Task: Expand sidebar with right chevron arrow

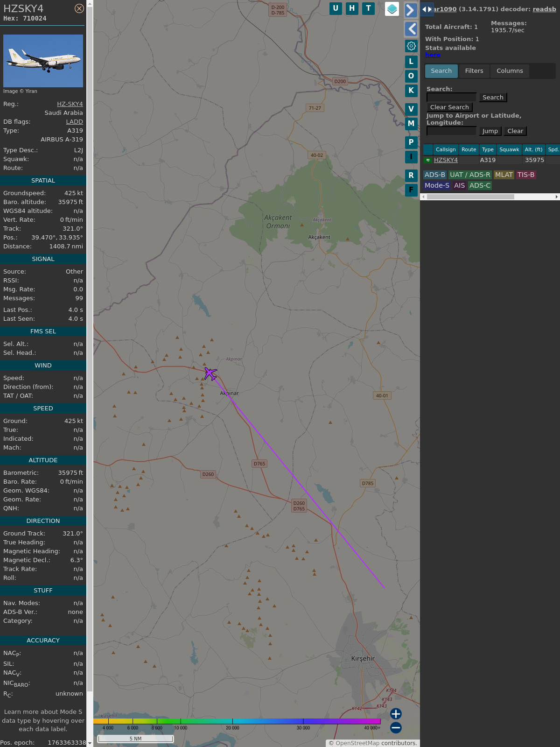Action: click(x=411, y=10)
